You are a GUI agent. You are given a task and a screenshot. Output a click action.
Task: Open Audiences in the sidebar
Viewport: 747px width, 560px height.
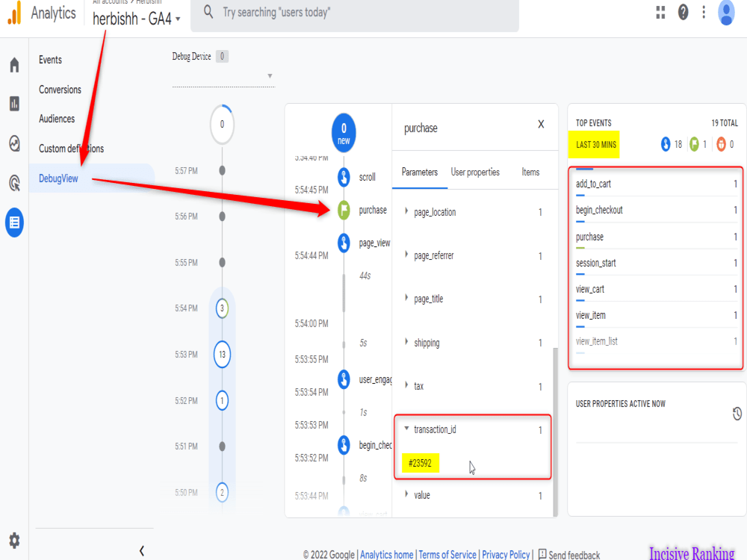(57, 119)
